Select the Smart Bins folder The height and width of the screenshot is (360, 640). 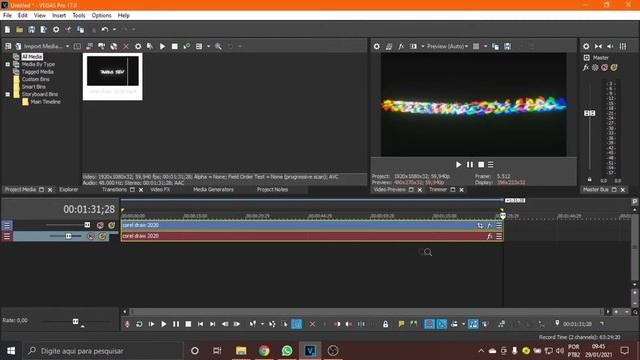[33, 87]
